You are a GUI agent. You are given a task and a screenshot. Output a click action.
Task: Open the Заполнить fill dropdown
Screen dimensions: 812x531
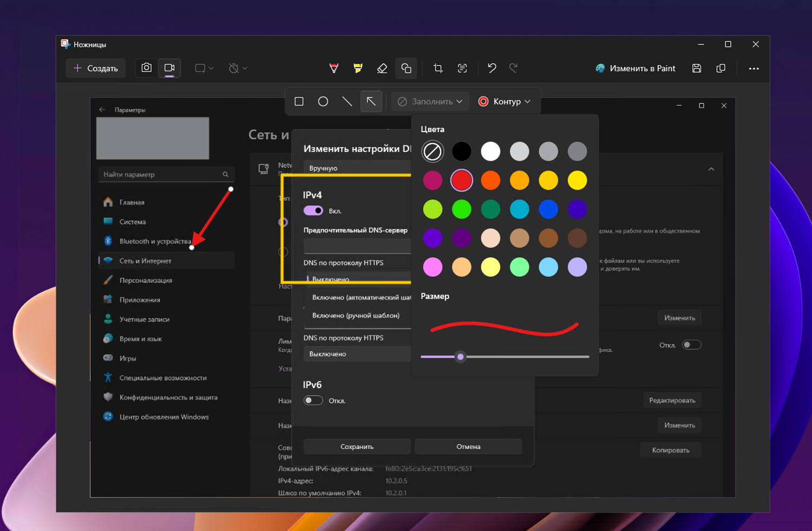pyautogui.click(x=430, y=101)
